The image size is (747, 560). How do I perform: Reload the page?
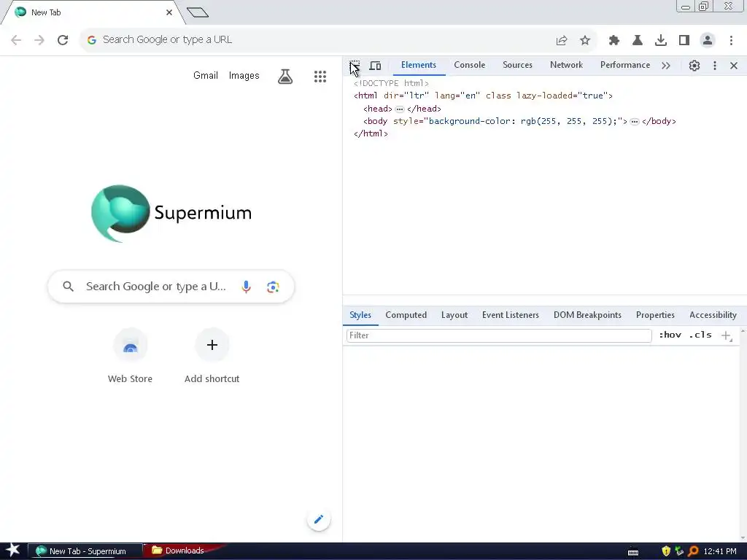pos(63,40)
